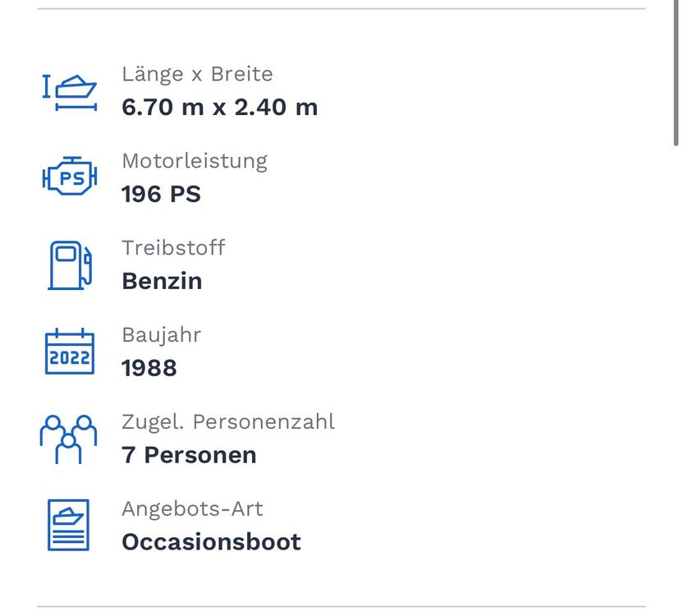The width and height of the screenshot is (683, 616).
Task: Click the Angebots-Art label
Action: click(193, 509)
